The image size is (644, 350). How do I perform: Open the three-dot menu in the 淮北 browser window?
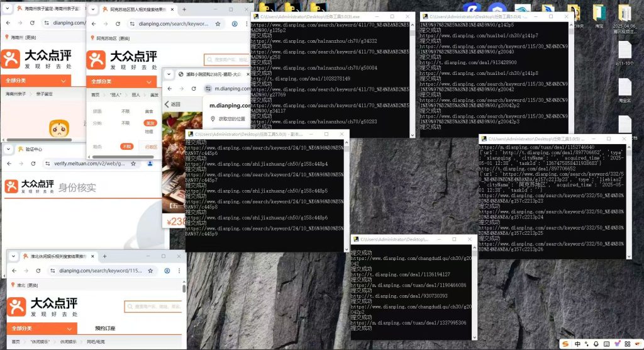179,271
